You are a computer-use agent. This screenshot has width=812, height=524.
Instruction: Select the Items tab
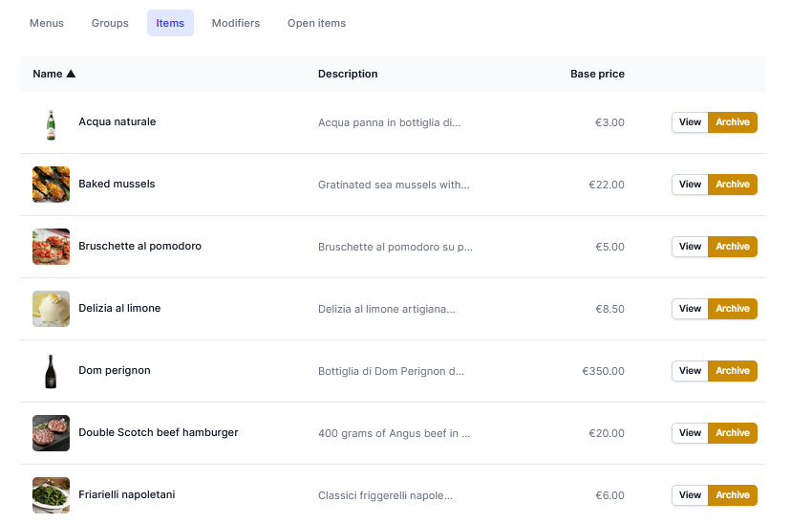pos(170,23)
